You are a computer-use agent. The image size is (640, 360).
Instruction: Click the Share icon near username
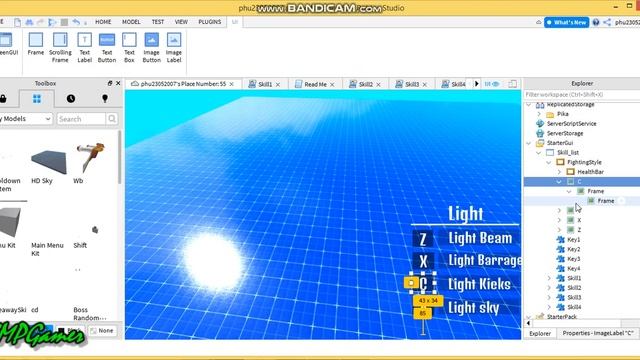tap(607, 22)
